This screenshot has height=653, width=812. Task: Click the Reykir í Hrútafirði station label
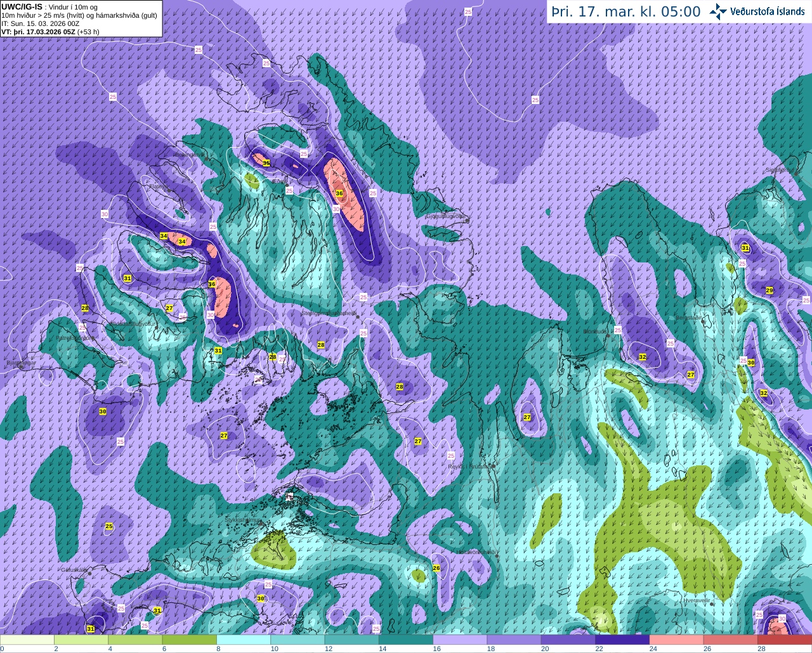click(471, 466)
